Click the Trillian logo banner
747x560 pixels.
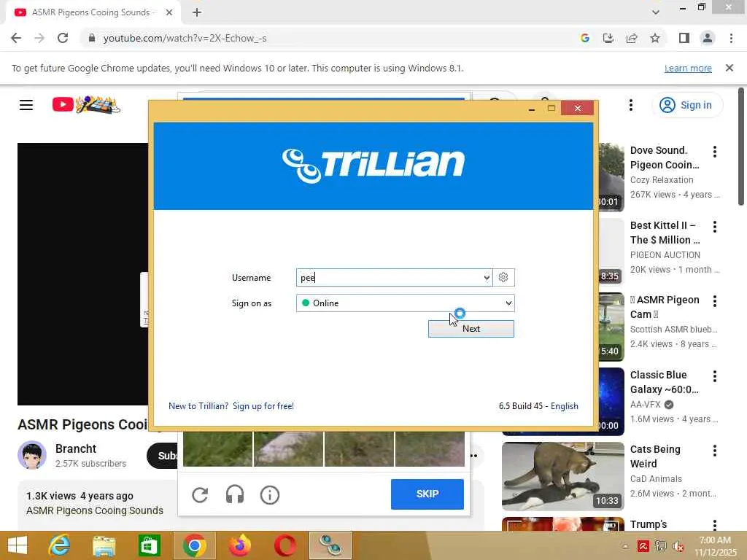click(373, 166)
